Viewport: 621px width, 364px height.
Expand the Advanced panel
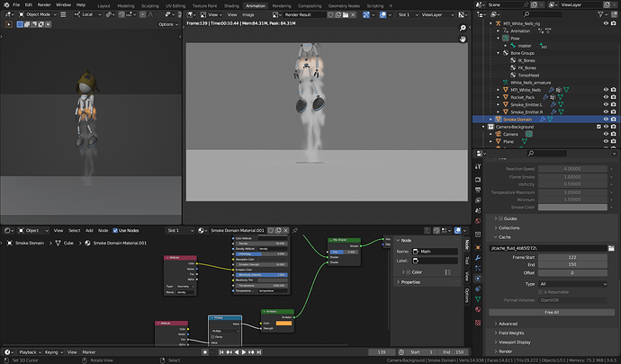508,324
